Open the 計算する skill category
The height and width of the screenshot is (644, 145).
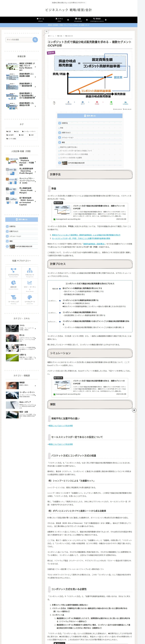pyautogui.click(x=22, y=348)
